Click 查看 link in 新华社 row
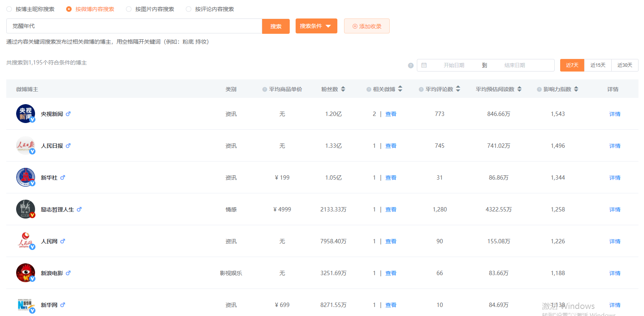The width and height of the screenshot is (644, 316). click(391, 178)
